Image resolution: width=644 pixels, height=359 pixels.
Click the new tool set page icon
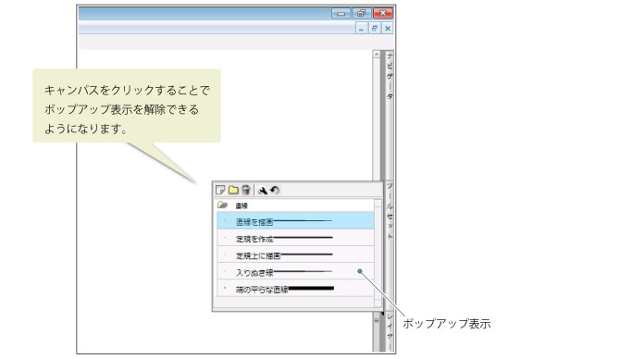[220, 190]
